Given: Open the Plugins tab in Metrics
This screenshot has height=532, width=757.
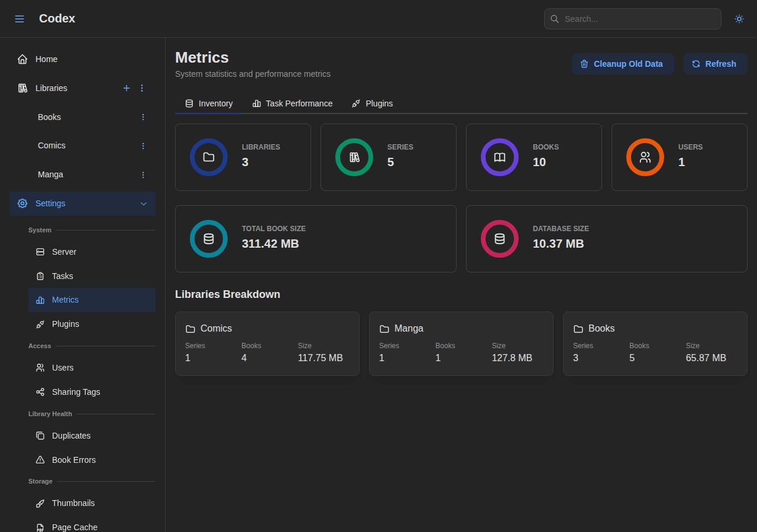Looking at the screenshot, I should point(372,103).
